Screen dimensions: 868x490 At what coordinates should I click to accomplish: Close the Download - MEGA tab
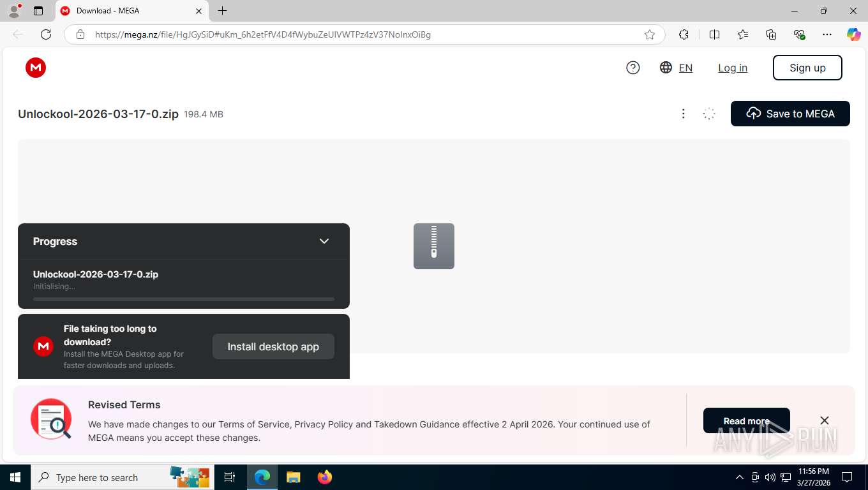[x=198, y=11]
